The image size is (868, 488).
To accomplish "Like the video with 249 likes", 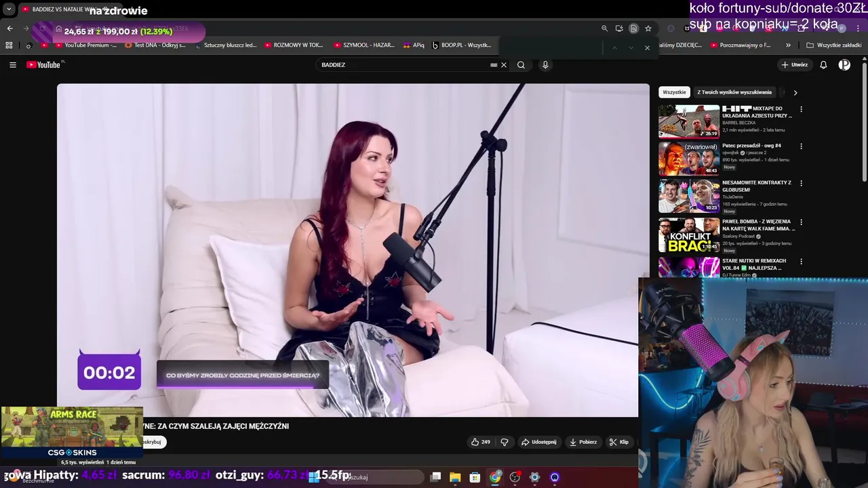I will click(481, 442).
